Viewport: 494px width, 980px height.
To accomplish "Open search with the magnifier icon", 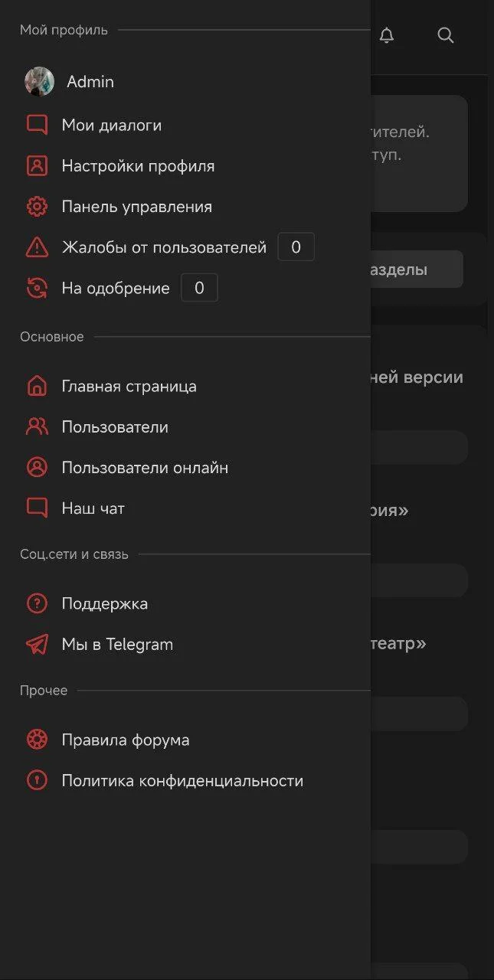I will 446,35.
